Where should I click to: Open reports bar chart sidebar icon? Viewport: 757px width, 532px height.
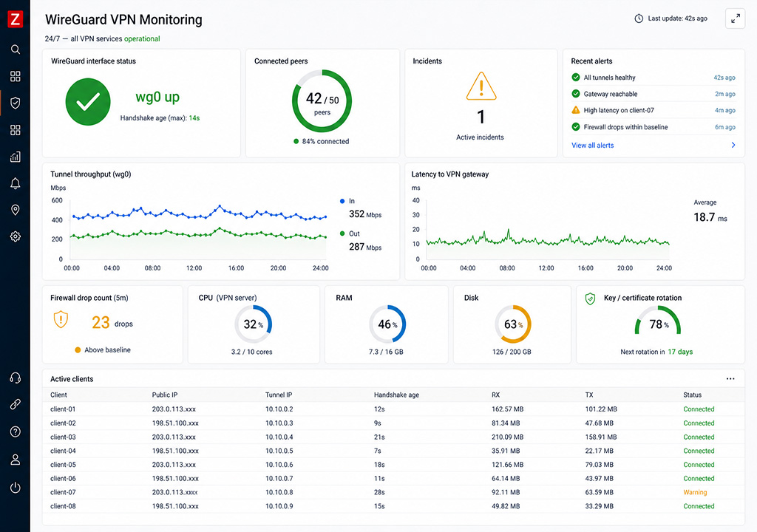pos(15,157)
